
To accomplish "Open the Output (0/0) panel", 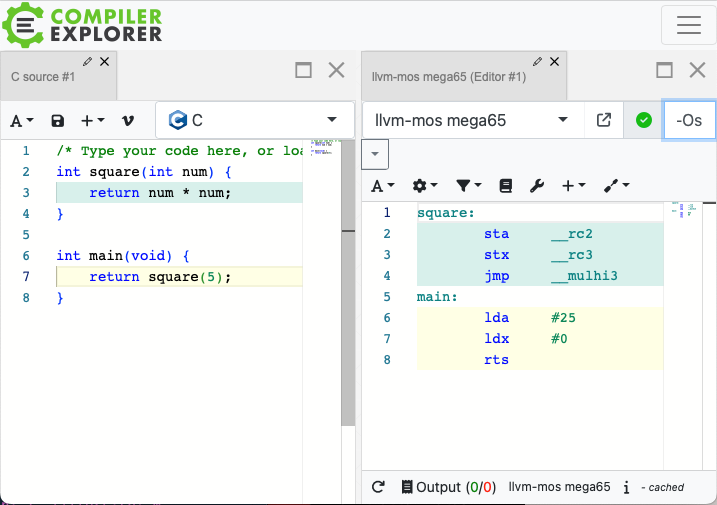I will tap(448, 487).
